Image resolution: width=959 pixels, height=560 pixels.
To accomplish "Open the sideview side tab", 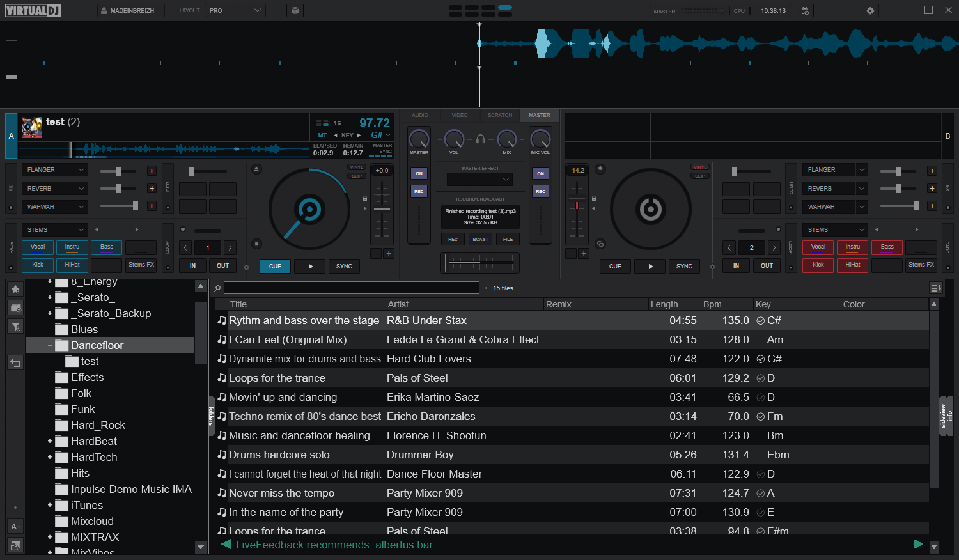I will click(x=942, y=416).
